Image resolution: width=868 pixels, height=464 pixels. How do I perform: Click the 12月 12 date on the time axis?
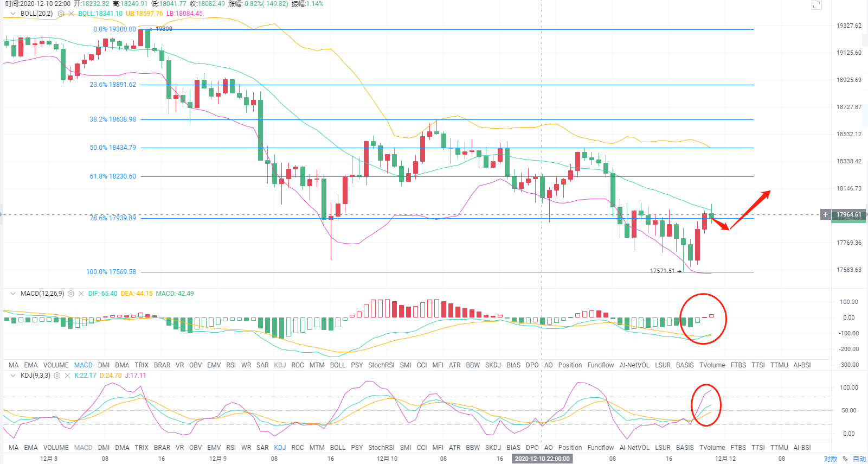[725, 459]
